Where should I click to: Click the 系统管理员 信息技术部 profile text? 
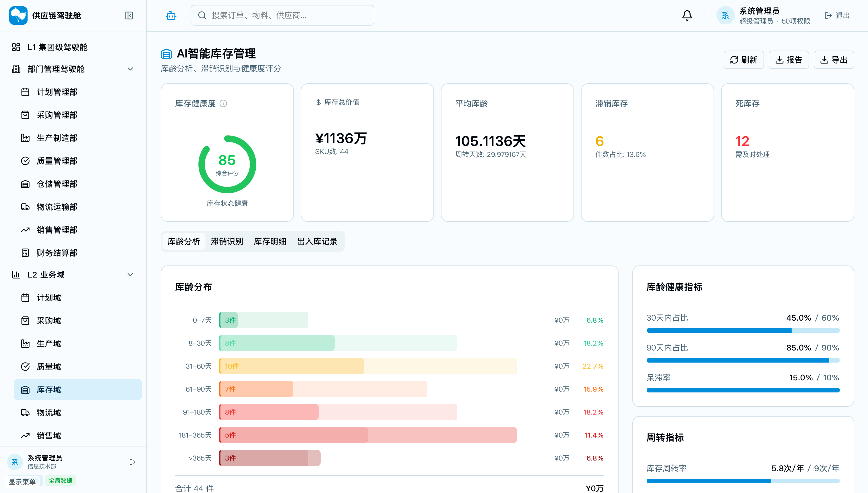coord(45,462)
